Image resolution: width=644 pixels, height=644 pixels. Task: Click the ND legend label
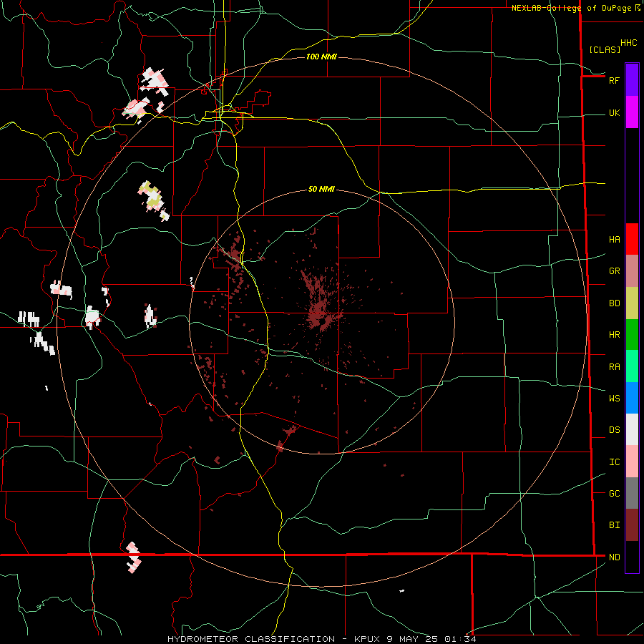pyautogui.click(x=614, y=557)
